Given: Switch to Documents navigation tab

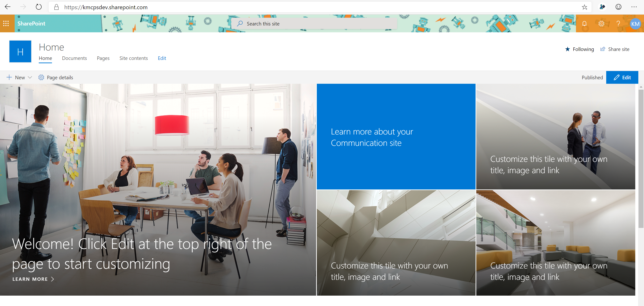Looking at the screenshot, I should (74, 58).
